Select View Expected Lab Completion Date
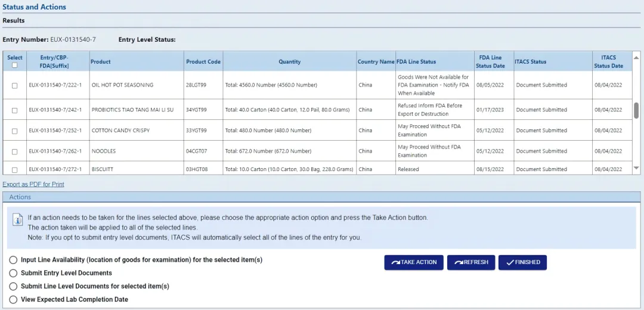The image size is (644, 310). point(13,299)
